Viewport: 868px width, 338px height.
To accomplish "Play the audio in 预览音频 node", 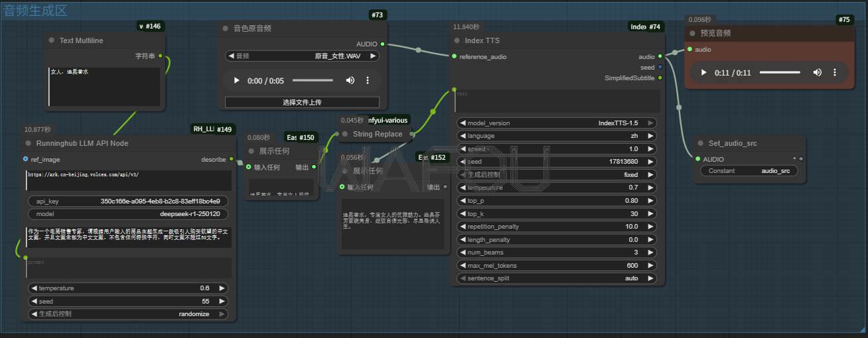I will [704, 73].
